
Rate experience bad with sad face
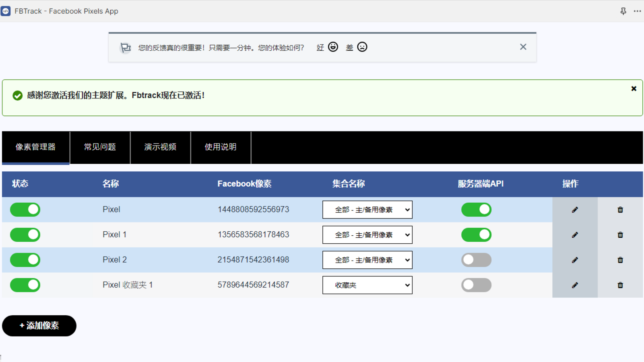pyautogui.click(x=362, y=47)
